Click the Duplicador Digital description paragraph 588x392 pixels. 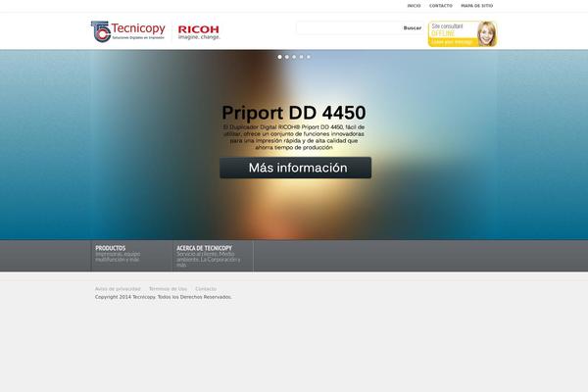[x=294, y=137]
